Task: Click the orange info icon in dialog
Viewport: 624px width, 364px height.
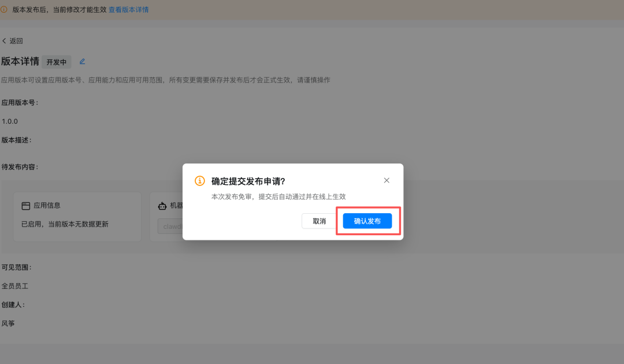Action: [x=200, y=181]
